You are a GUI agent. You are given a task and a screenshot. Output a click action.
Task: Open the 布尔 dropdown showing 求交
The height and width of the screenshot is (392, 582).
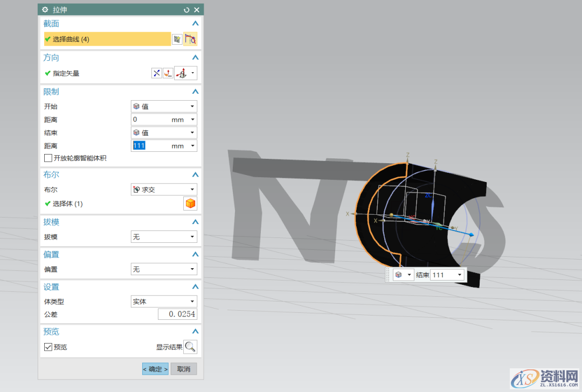point(164,190)
